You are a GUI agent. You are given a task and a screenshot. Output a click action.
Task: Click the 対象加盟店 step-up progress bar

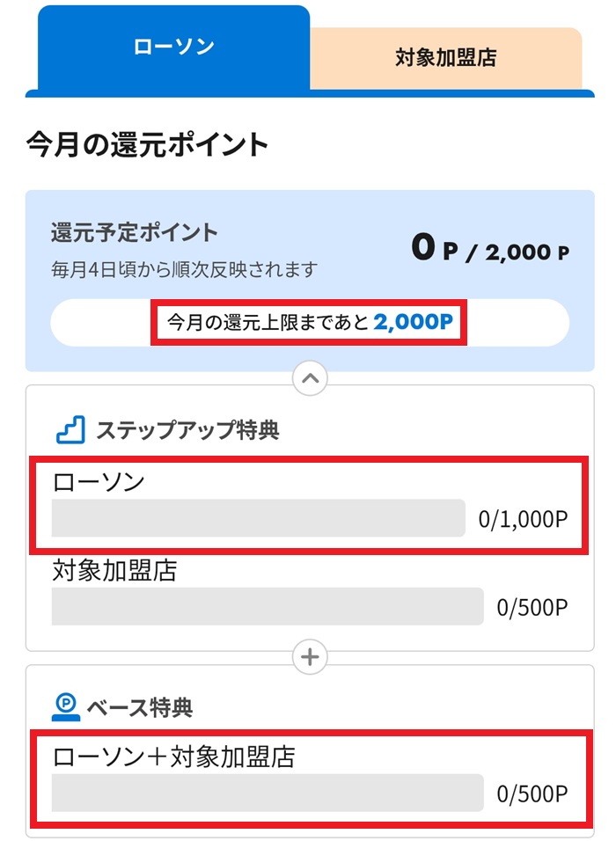(x=268, y=607)
